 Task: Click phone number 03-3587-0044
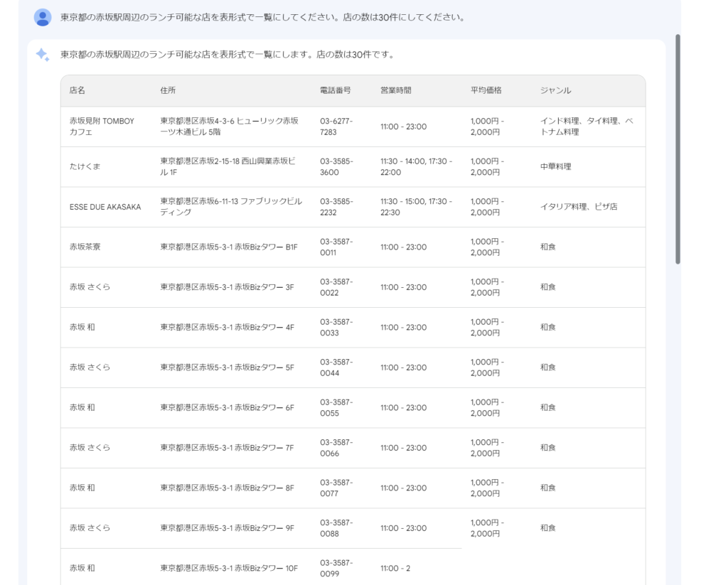(336, 367)
